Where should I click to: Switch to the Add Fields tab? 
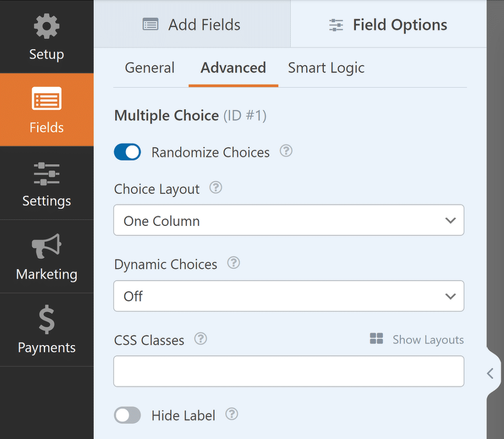(191, 24)
